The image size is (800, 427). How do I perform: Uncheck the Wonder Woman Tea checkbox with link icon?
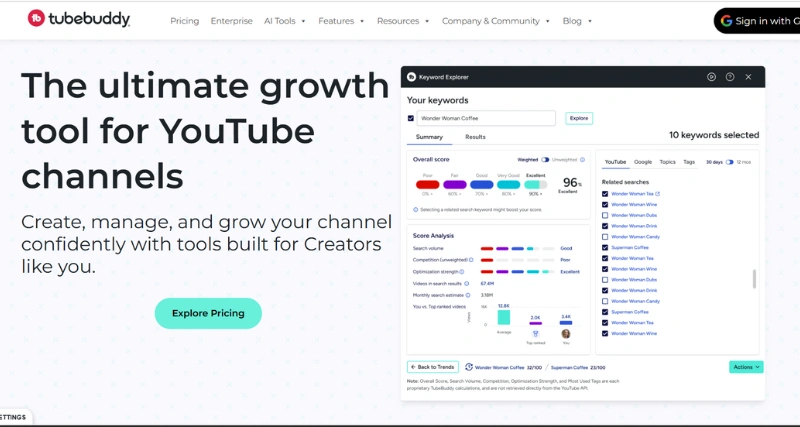pyautogui.click(x=605, y=194)
